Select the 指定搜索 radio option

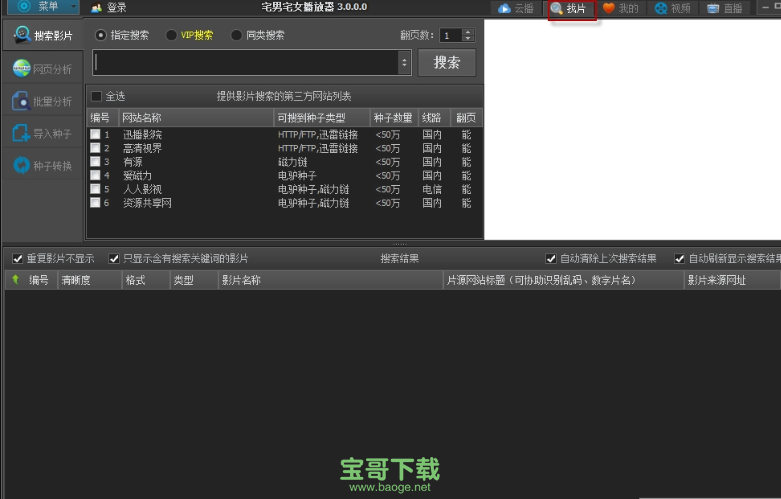click(122, 35)
